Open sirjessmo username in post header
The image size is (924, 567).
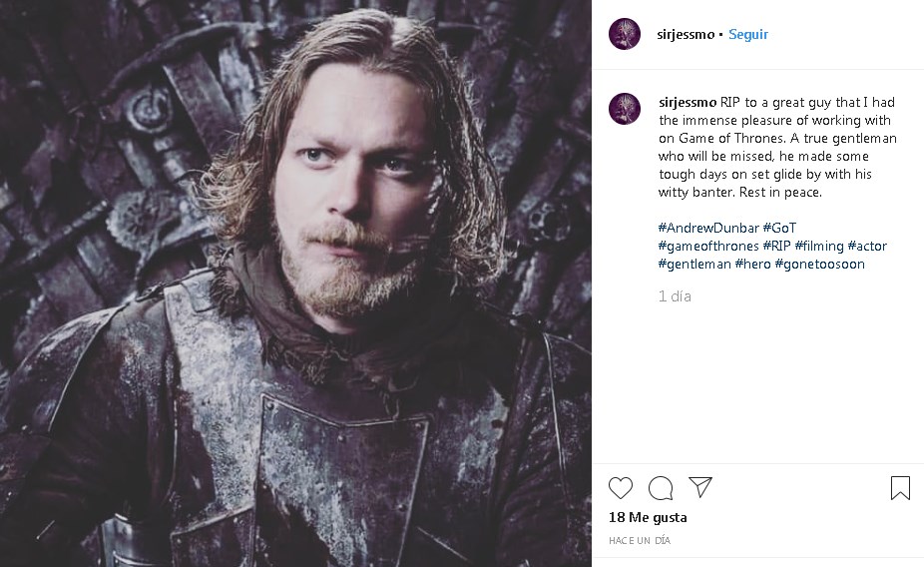(685, 34)
